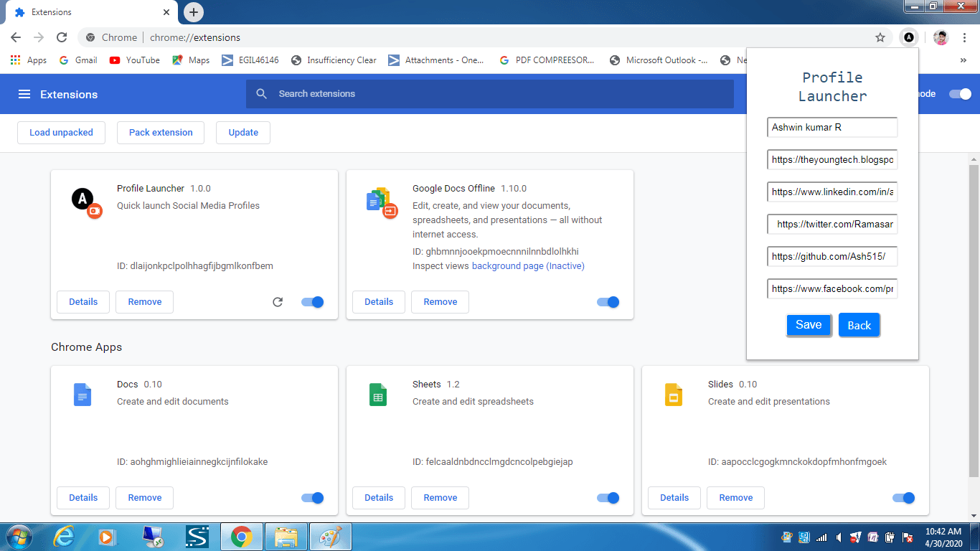Viewport: 980px width, 551px height.
Task: Click the Pack extension button
Action: [x=161, y=133]
